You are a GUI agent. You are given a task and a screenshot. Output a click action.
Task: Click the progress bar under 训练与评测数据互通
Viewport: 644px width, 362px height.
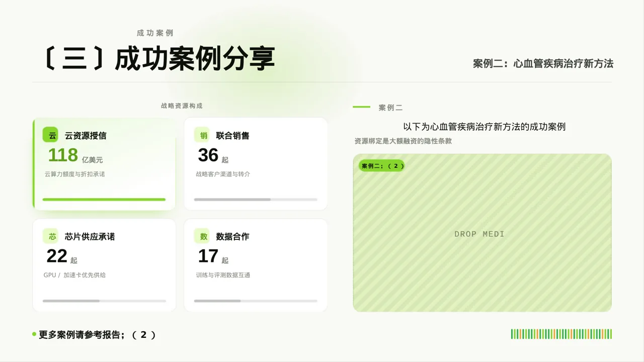(256, 301)
